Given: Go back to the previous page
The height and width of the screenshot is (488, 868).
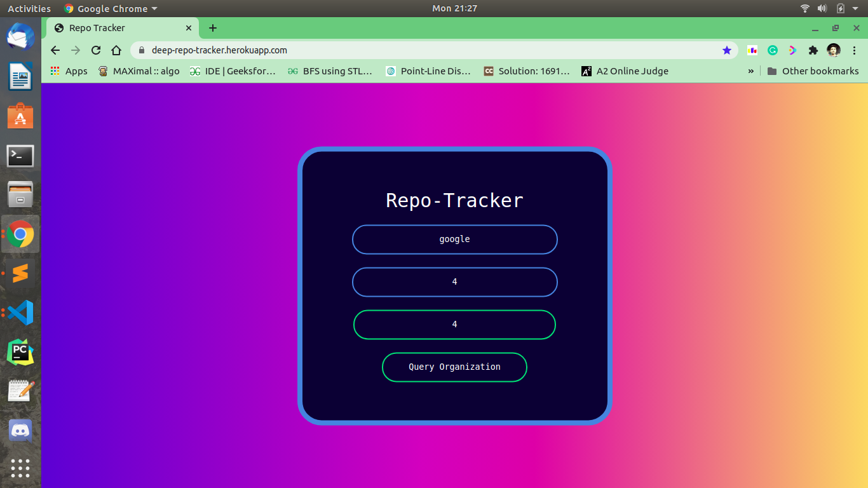Looking at the screenshot, I should pos(55,50).
